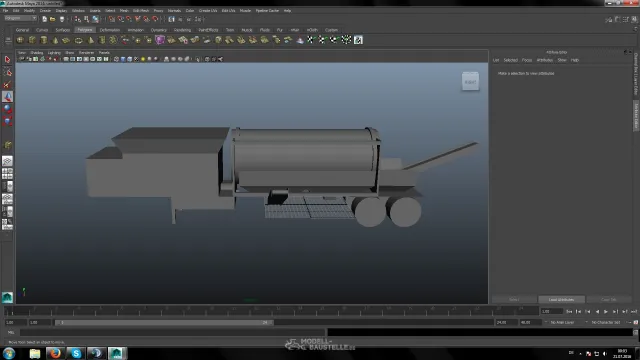Go to start of playback range
Viewport: 640px width, 360px height.
(x=569, y=311)
